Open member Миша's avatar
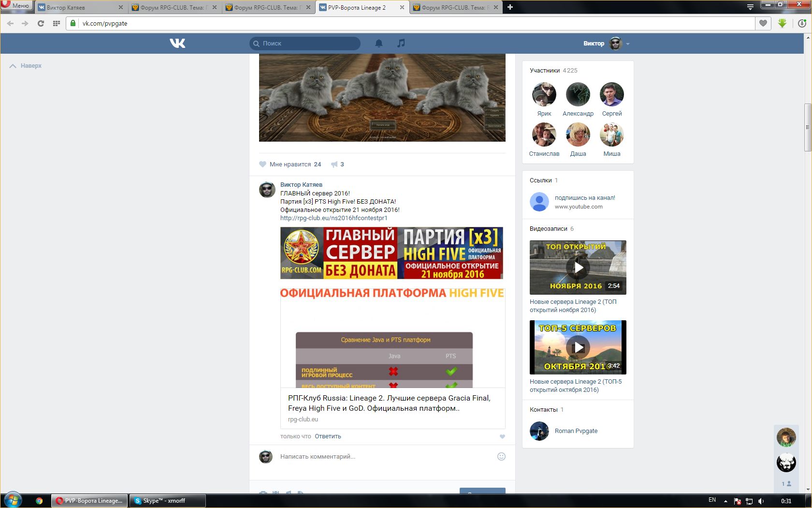Viewport: 812px width, 508px height. tap(612, 134)
